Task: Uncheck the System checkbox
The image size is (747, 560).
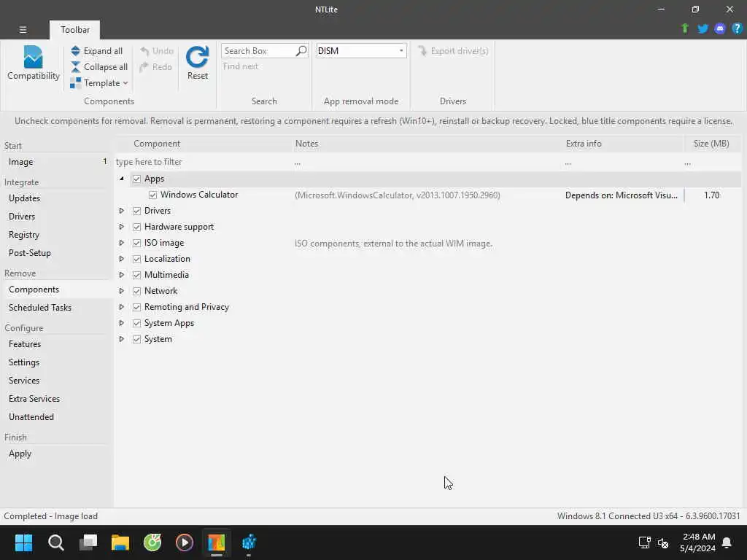Action: tap(136, 339)
